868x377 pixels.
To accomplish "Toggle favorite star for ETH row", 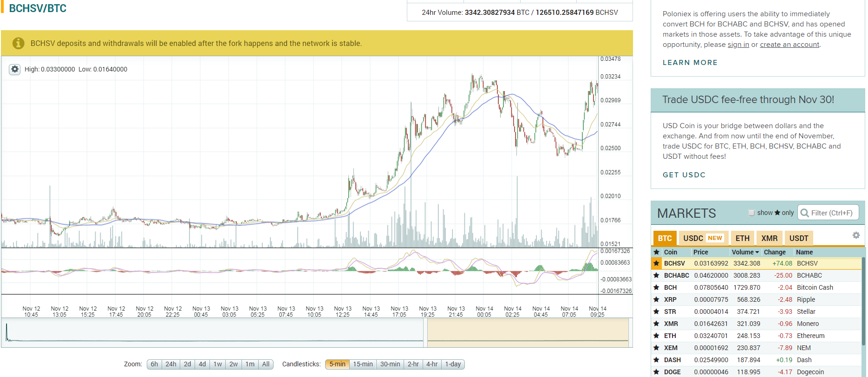I will (656, 336).
